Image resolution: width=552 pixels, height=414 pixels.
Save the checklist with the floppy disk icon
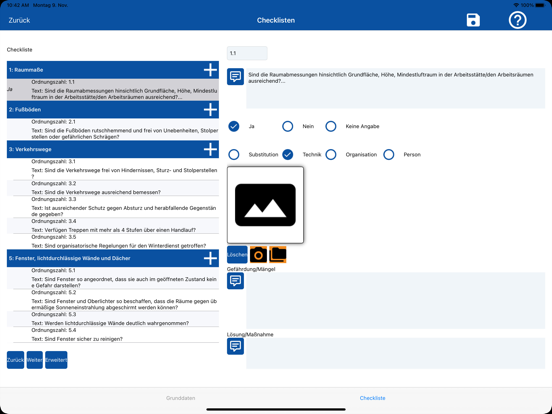point(473,20)
